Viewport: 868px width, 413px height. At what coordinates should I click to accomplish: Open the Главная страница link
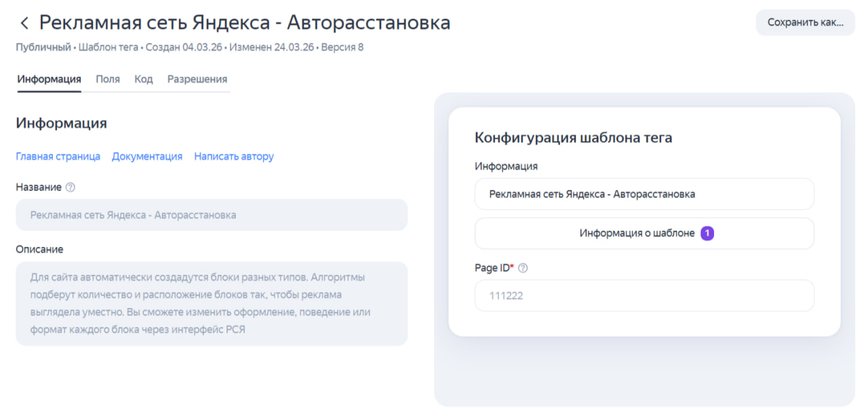(58, 157)
